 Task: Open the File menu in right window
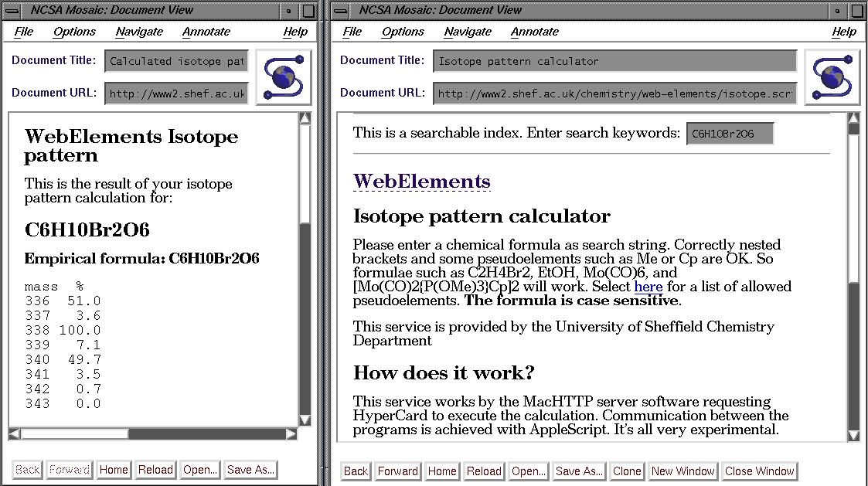(x=352, y=32)
